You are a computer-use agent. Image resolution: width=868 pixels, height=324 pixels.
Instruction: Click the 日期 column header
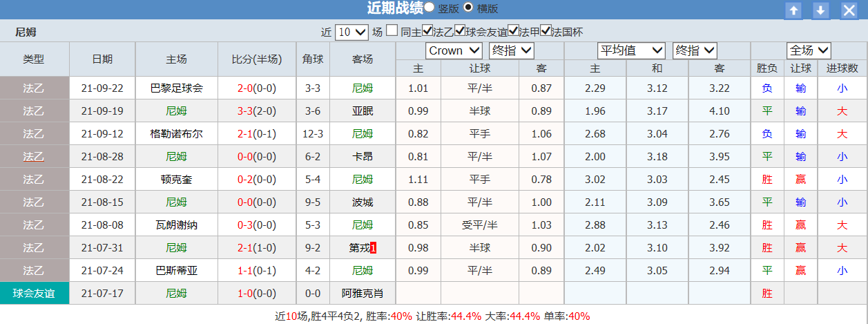click(x=102, y=59)
